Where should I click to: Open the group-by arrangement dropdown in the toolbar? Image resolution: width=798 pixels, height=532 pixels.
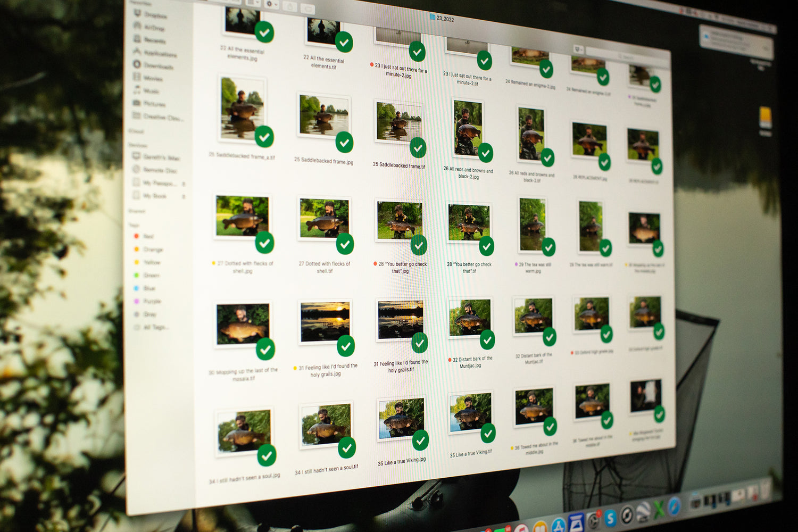(x=252, y=3)
